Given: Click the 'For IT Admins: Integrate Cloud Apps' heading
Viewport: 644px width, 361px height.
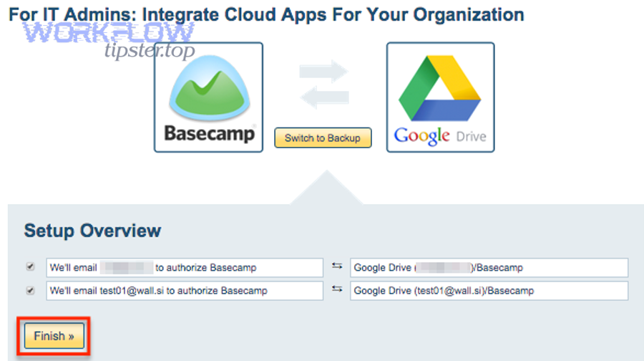Looking at the screenshot, I should coord(266,15).
